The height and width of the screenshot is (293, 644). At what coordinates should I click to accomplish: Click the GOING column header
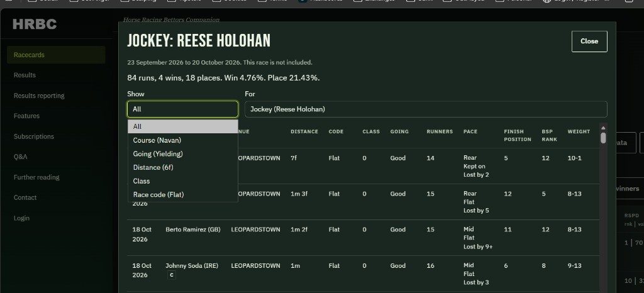(x=399, y=132)
